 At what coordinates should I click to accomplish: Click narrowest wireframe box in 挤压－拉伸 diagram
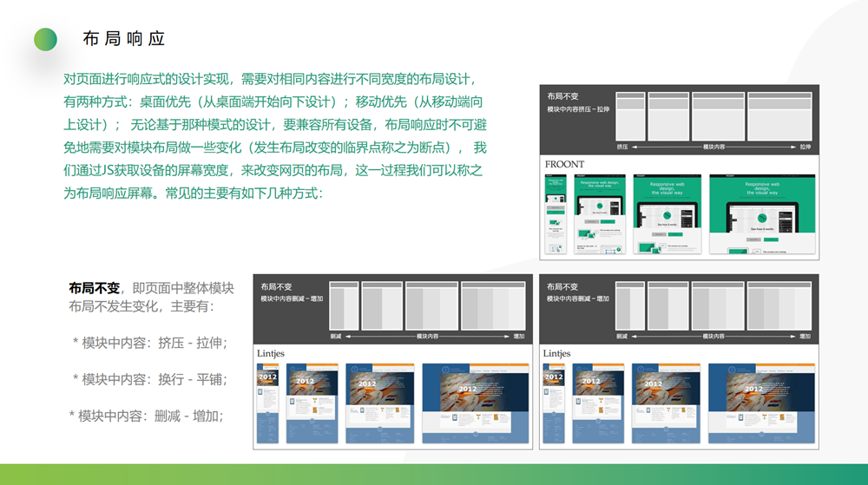click(x=629, y=115)
